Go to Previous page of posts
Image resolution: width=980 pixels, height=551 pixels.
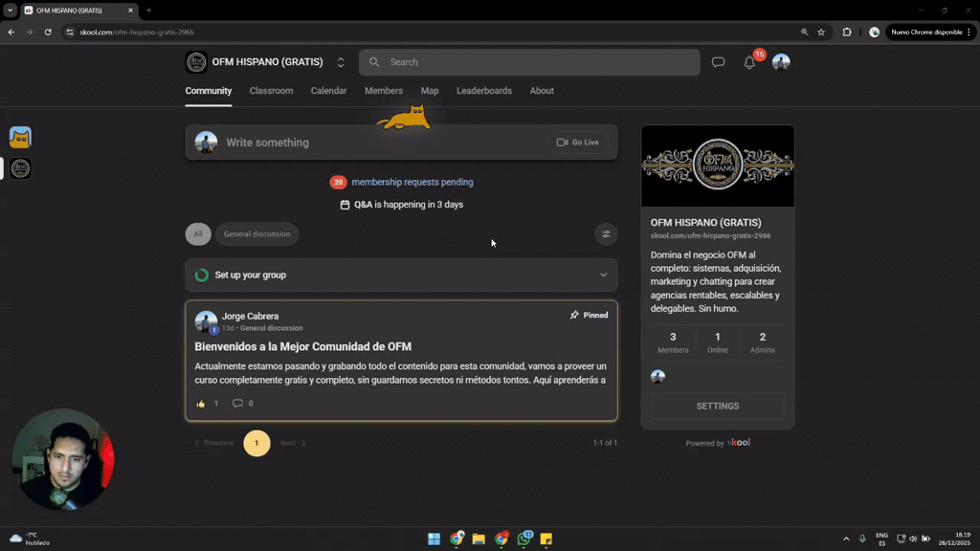click(213, 443)
